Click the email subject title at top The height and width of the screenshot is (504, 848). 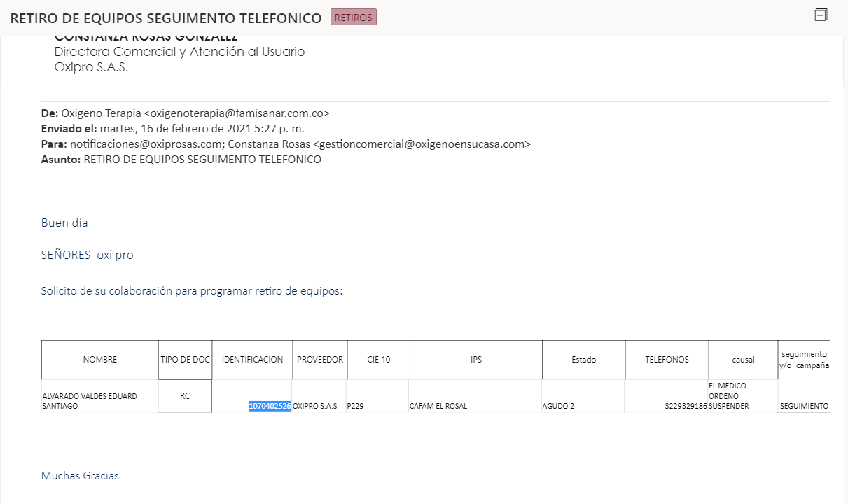pos(166,18)
